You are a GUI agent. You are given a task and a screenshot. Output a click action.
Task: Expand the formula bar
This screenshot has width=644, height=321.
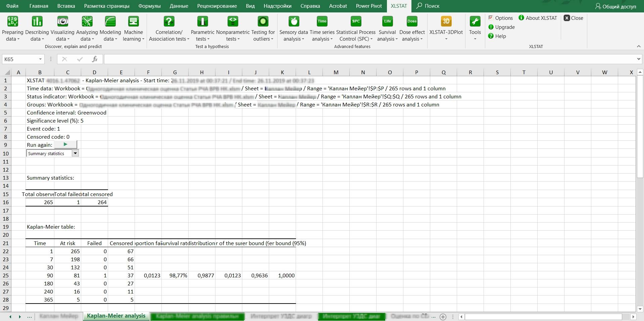tap(638, 59)
